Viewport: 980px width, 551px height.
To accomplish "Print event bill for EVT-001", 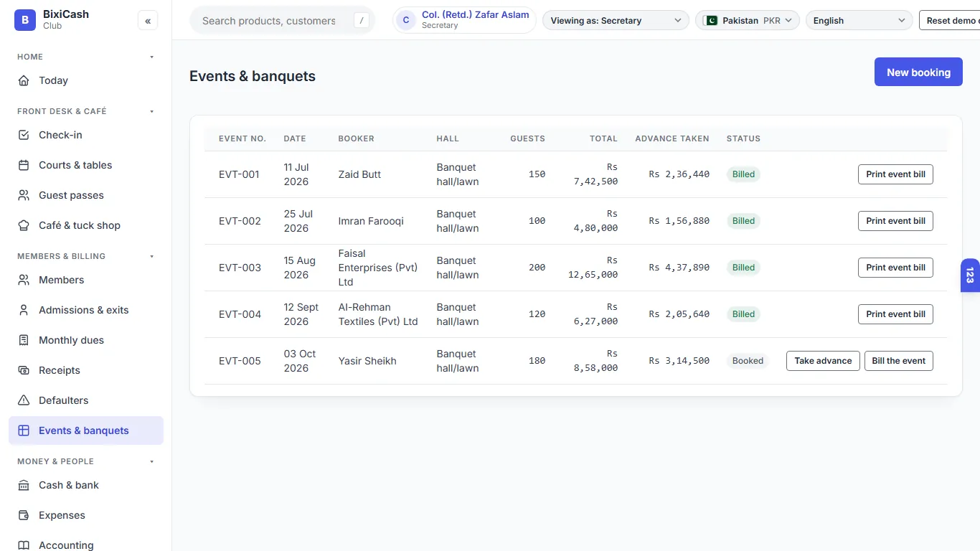I will (895, 174).
